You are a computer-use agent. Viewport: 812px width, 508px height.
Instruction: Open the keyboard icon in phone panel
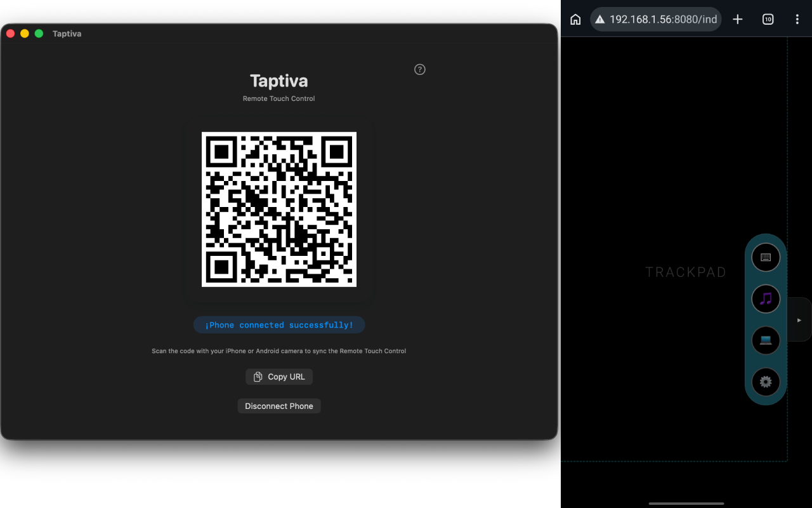coord(766,257)
